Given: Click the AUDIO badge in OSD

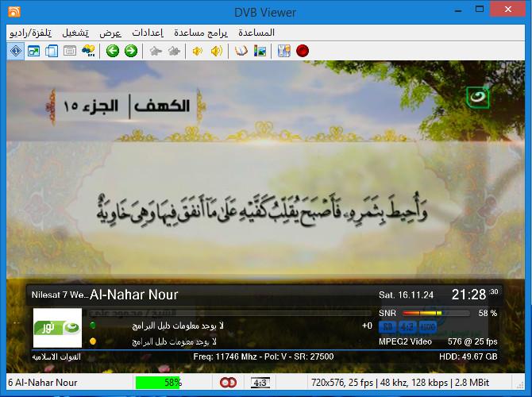Looking at the screenshot, I should coord(427,327).
